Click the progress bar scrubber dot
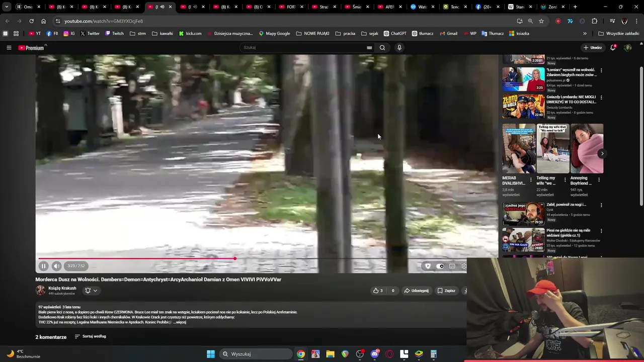 (x=234, y=258)
